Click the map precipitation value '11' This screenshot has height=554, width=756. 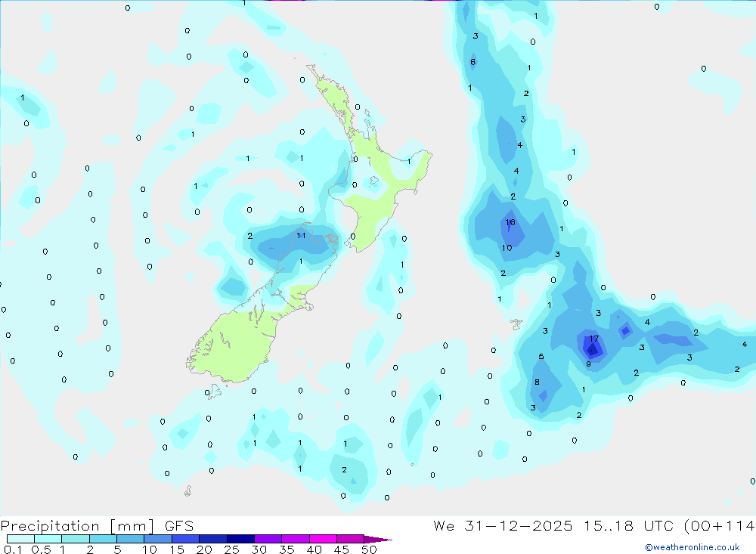point(302,235)
